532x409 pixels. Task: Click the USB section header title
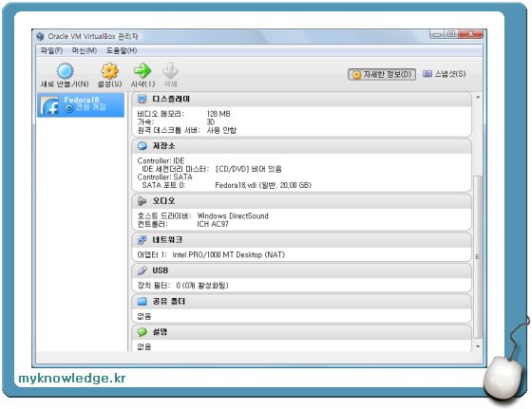[x=161, y=270]
